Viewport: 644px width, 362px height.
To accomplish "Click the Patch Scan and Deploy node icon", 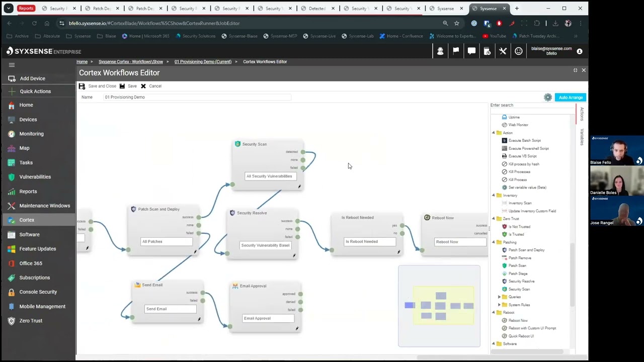I will coord(133,209).
